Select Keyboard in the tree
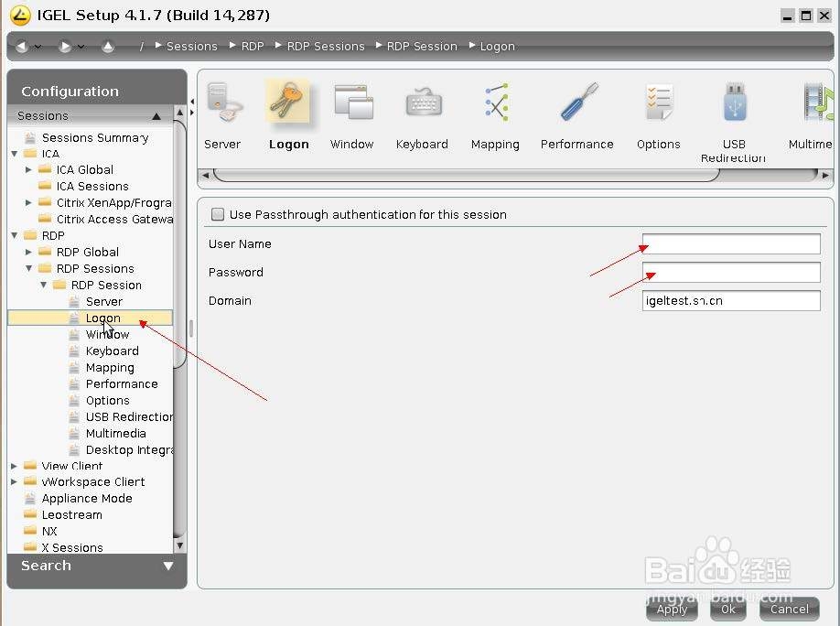The width and height of the screenshot is (840, 626). pyautogui.click(x=112, y=351)
